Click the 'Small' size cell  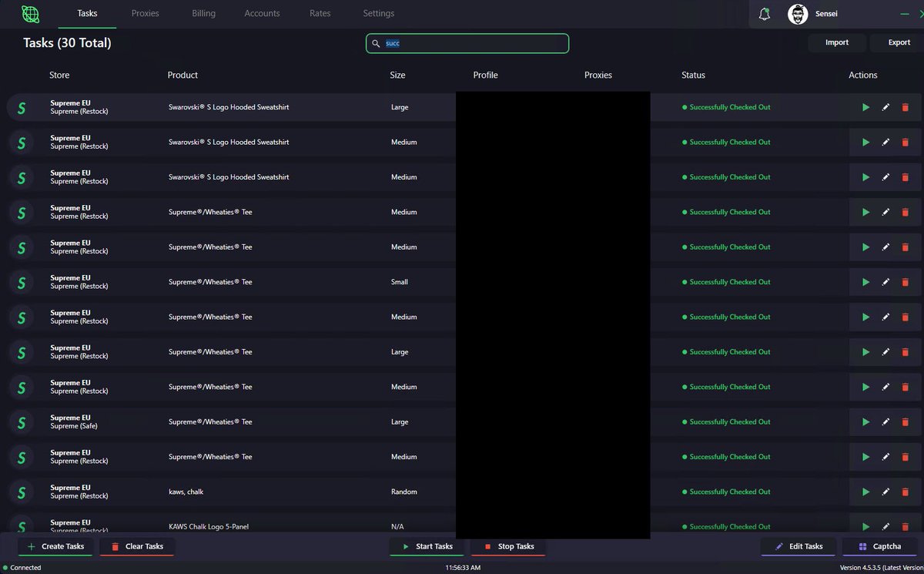(400, 282)
